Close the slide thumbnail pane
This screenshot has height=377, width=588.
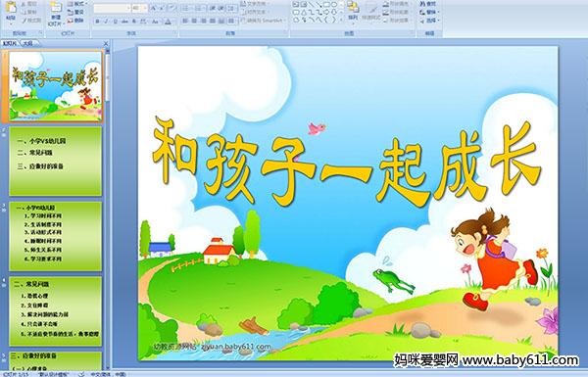pos(106,43)
